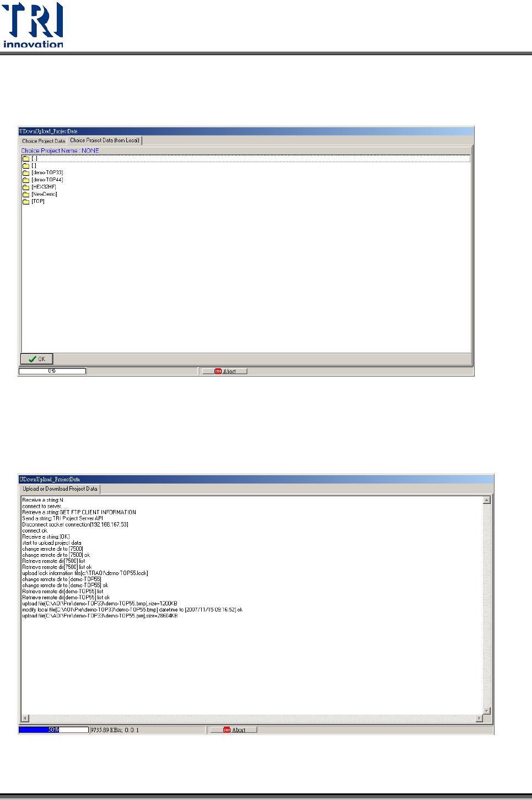Click the 'Receive a string:N' log line
The image size is (532, 800).
[42, 500]
